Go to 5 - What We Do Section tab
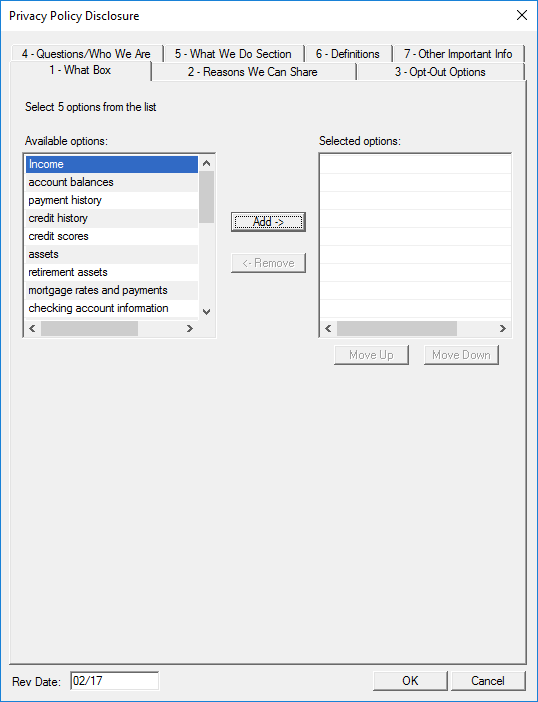Image resolution: width=538 pixels, height=702 pixels. [233, 54]
